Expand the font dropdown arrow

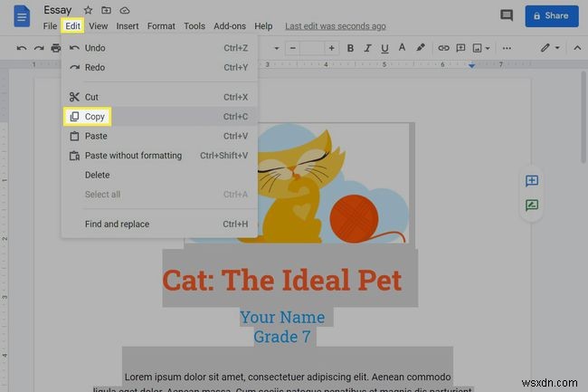click(277, 48)
